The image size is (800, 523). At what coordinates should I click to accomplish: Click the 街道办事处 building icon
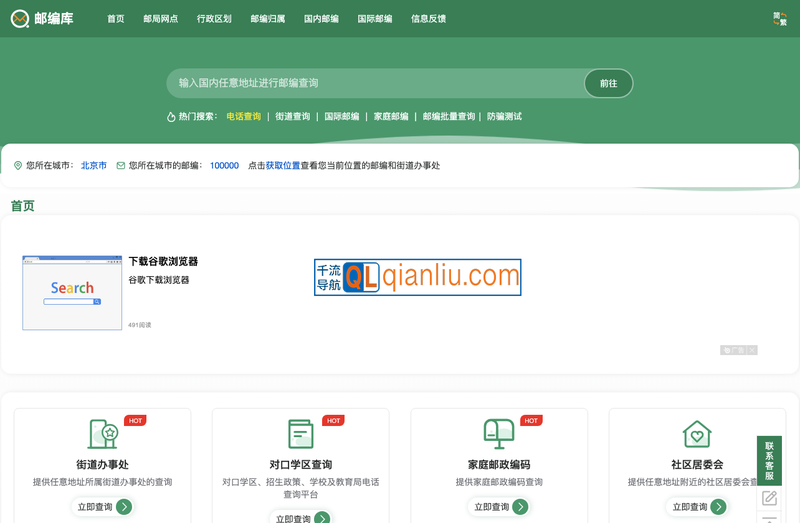coord(103,434)
